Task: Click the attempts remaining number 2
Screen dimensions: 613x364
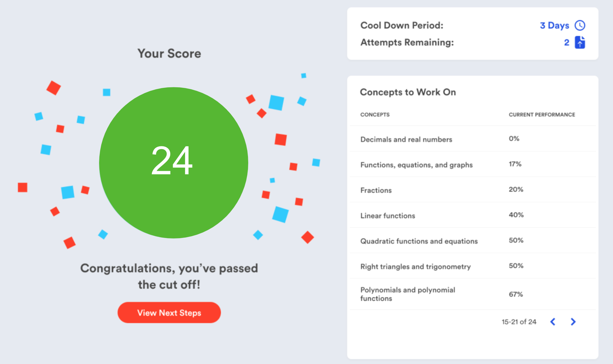Action: (566, 43)
